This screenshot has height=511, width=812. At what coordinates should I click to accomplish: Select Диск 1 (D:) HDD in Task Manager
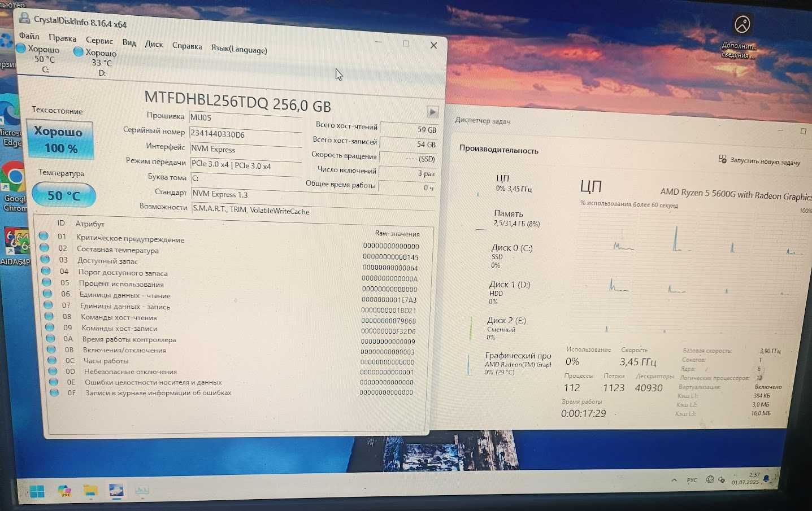pyautogui.click(x=509, y=292)
